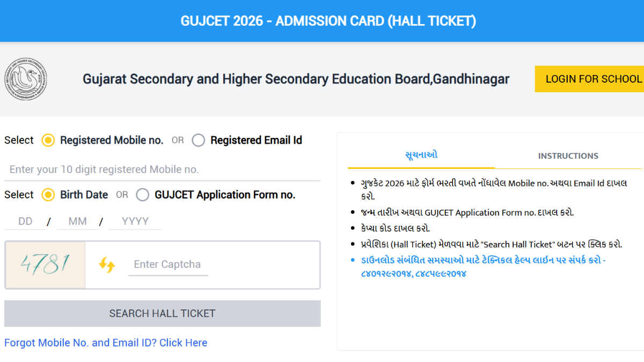Screen dimensions: 644x362
Task: Open Forgot Mobile No. and Email ID link
Action: tap(106, 343)
